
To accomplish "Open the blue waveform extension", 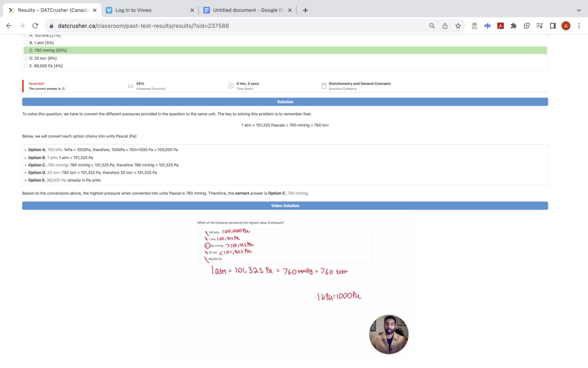I will click(x=488, y=26).
